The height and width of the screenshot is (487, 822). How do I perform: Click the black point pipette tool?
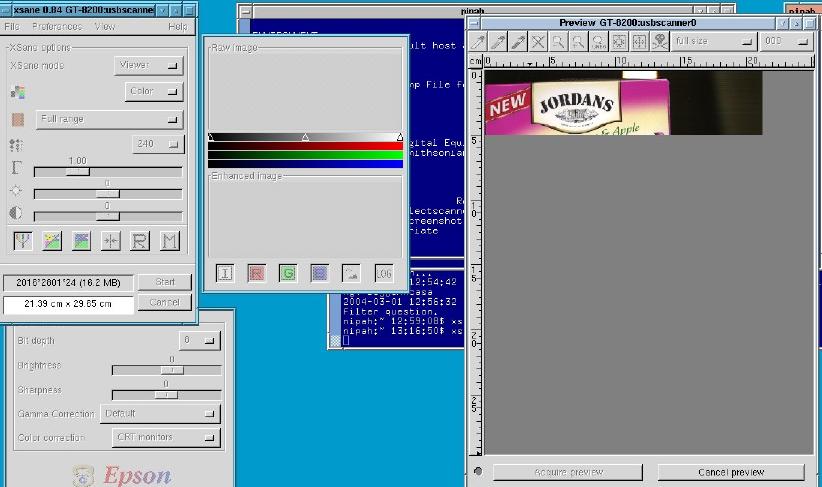pyautogui.click(x=517, y=42)
